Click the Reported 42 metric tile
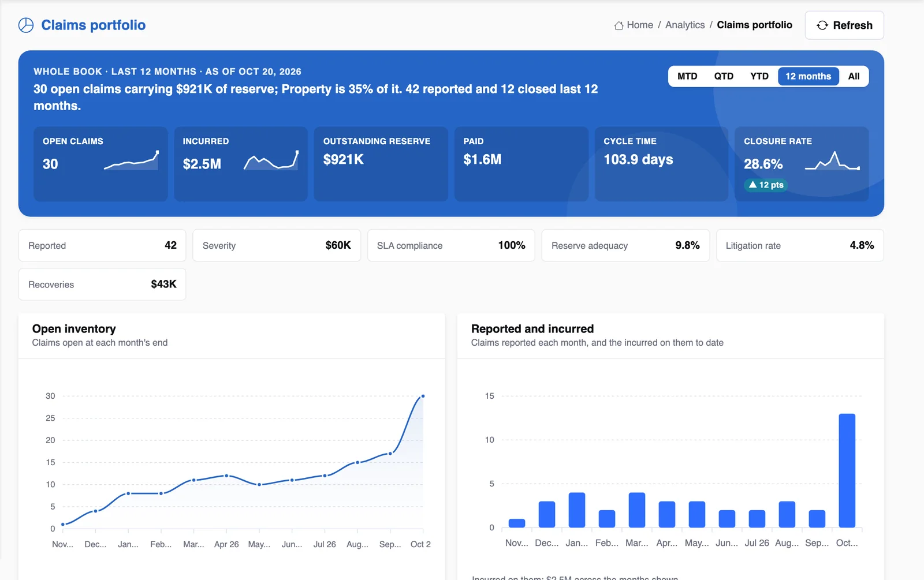Screen dimensions: 924x580 point(102,245)
